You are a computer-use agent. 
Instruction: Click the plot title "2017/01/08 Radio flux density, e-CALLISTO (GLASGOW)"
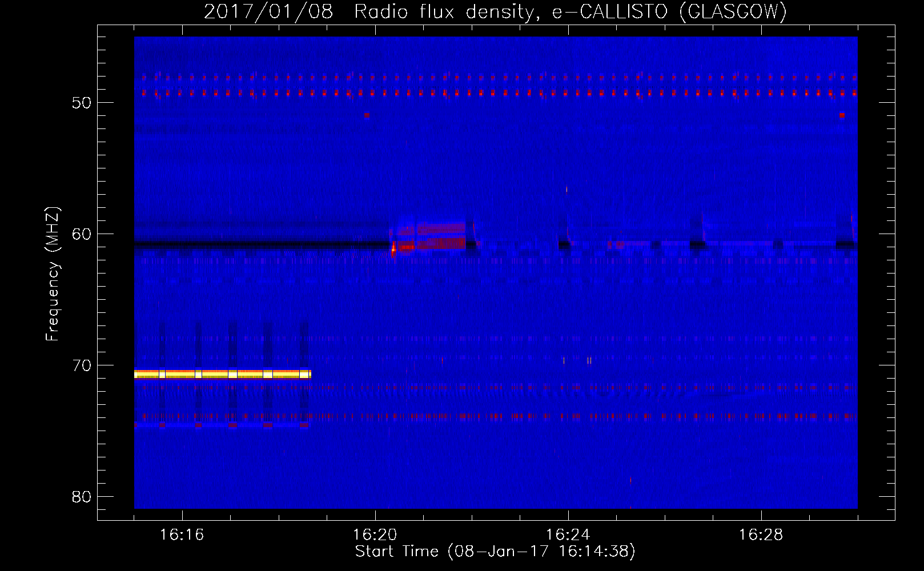pyautogui.click(x=495, y=11)
